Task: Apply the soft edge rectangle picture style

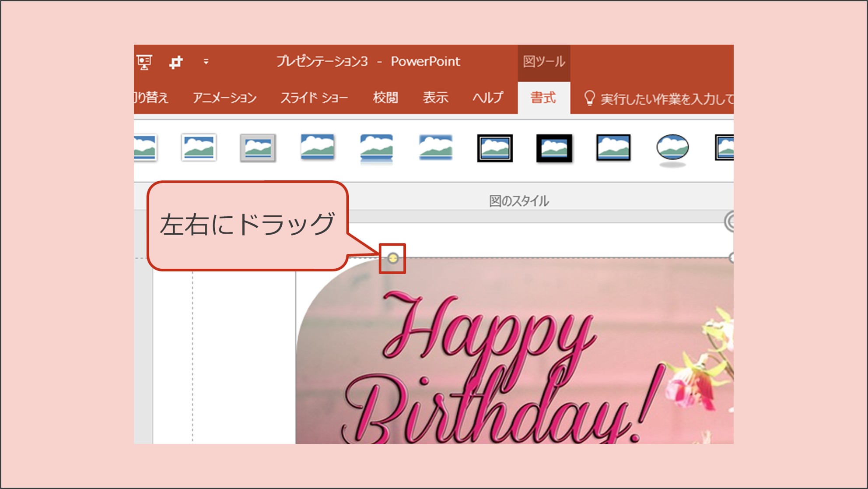Action: pyautogui.click(x=435, y=148)
